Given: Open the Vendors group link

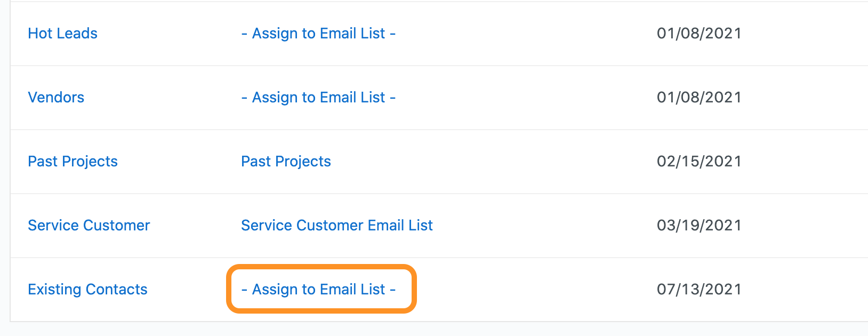Looking at the screenshot, I should click(56, 97).
